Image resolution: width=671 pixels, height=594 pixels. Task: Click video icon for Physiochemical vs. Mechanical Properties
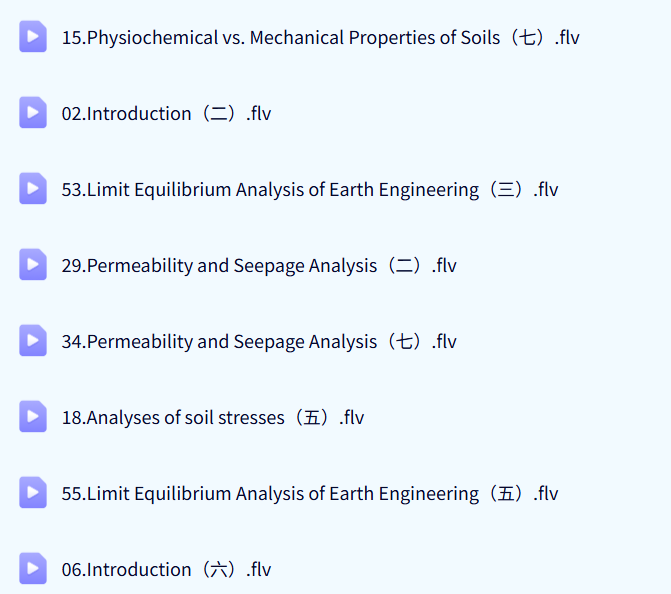click(33, 38)
